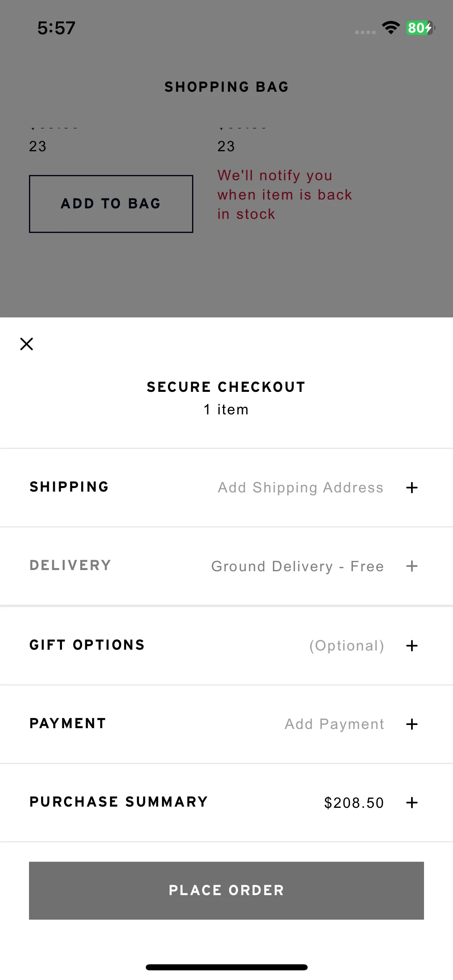
Task: Tap the (Optional) gift label
Action: [346, 646]
